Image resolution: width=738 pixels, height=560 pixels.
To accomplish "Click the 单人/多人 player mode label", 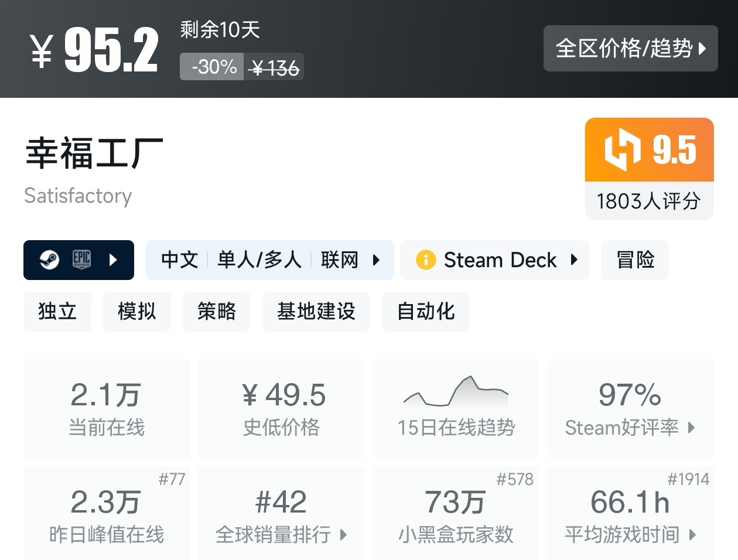I will click(259, 259).
